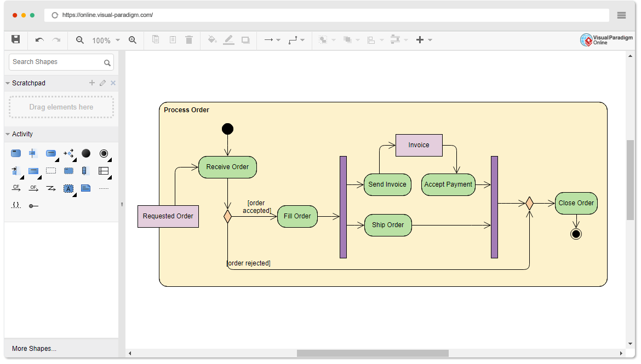Open the fill color bucket tool

(x=212, y=39)
